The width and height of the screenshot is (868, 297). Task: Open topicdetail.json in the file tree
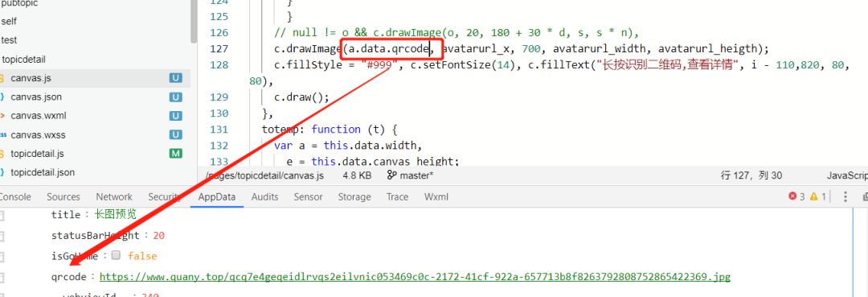point(42,172)
